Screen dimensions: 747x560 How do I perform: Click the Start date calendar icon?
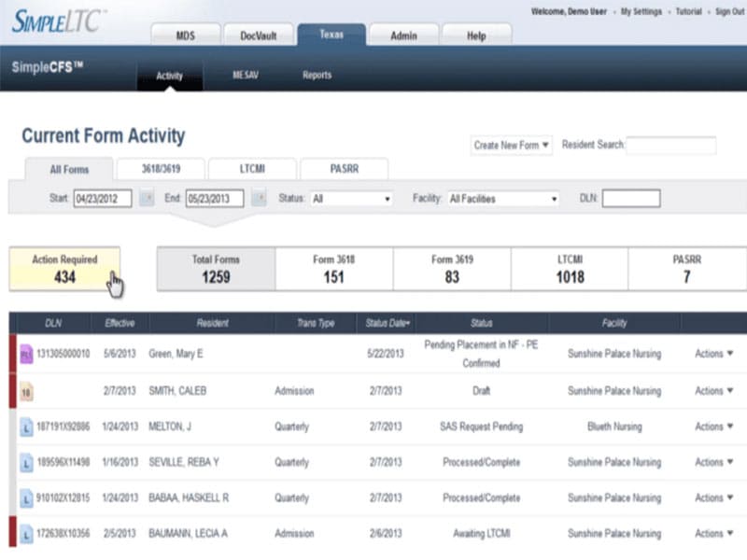[147, 199]
